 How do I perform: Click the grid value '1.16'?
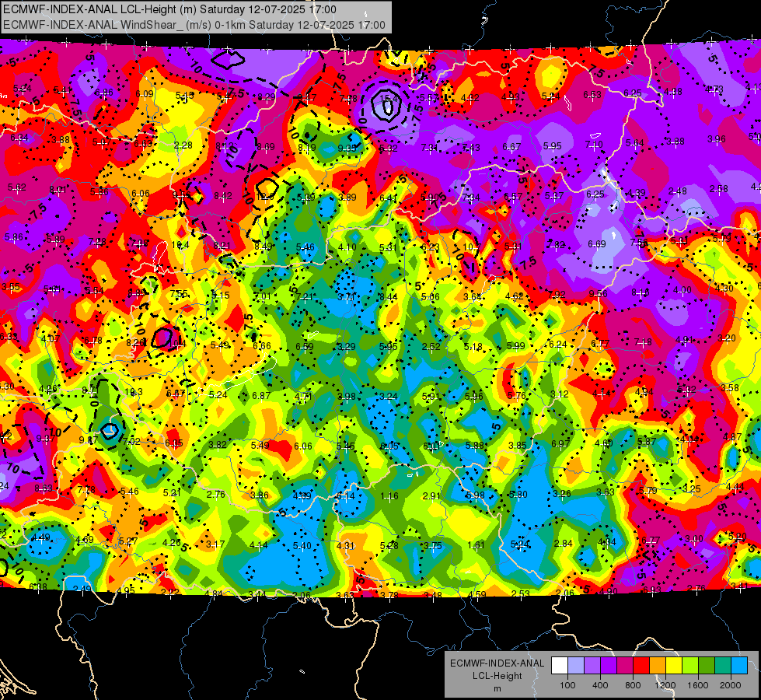pos(389,496)
